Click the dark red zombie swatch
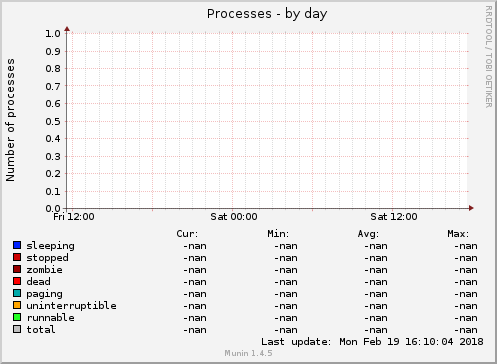This screenshot has width=497, height=364. pyautogui.click(x=17, y=269)
